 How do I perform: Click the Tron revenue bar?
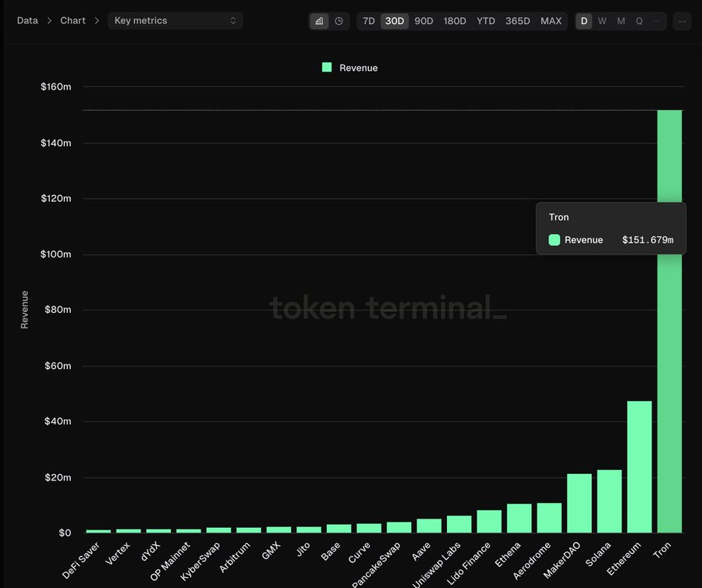click(669, 321)
